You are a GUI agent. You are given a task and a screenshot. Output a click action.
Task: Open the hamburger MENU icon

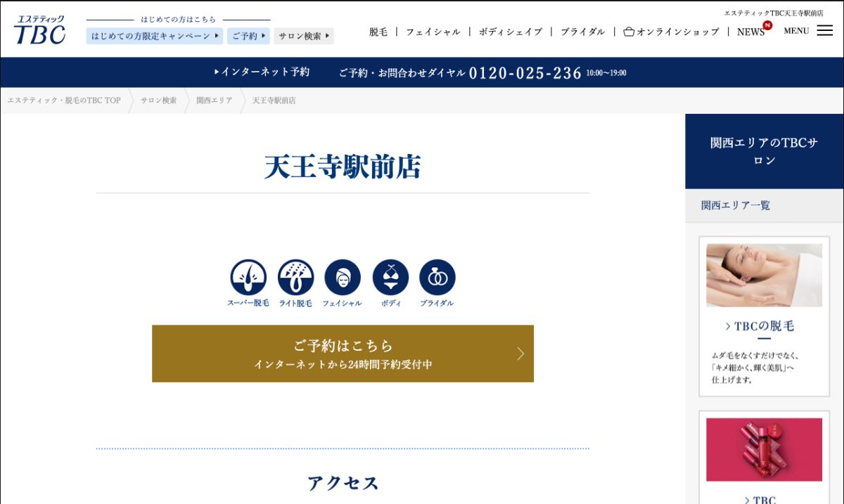coord(824,31)
